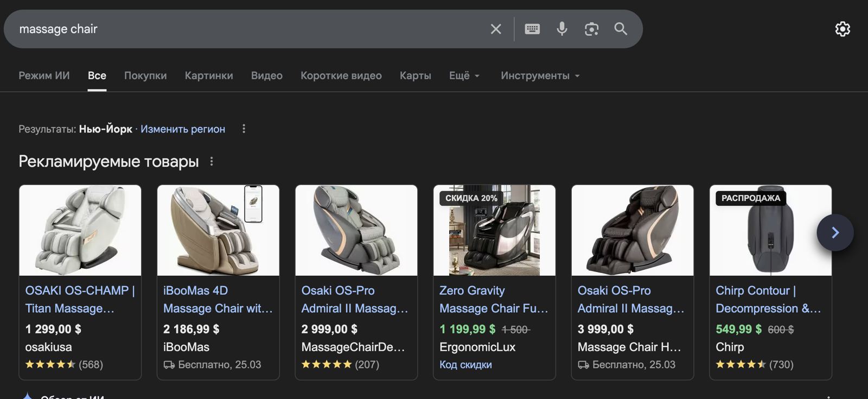Click the СКИДКА 20% chair image
Image resolution: width=868 pixels, height=399 pixels.
pos(494,230)
